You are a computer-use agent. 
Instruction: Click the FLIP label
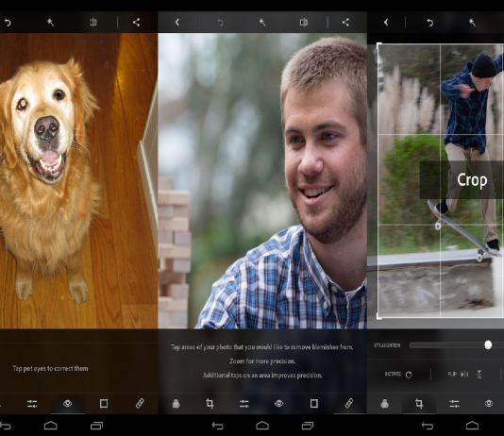point(452,375)
